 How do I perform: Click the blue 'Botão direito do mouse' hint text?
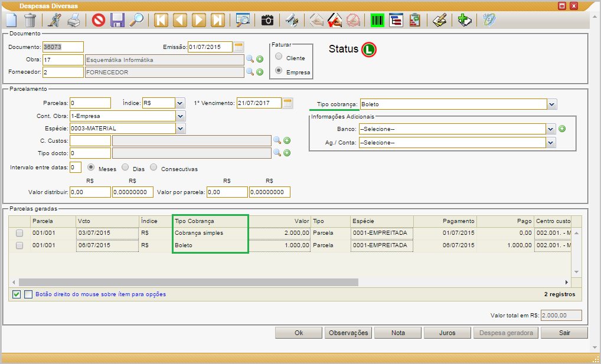coord(101,294)
